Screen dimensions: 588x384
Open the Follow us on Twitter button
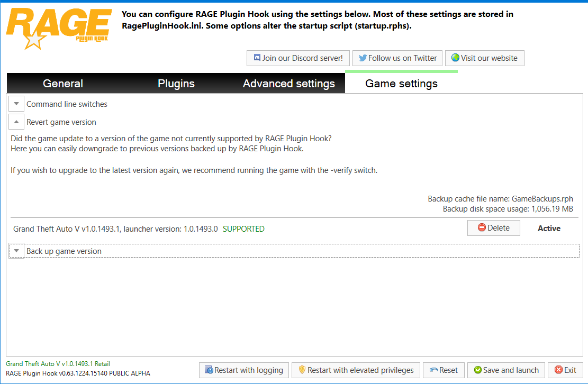pos(397,58)
